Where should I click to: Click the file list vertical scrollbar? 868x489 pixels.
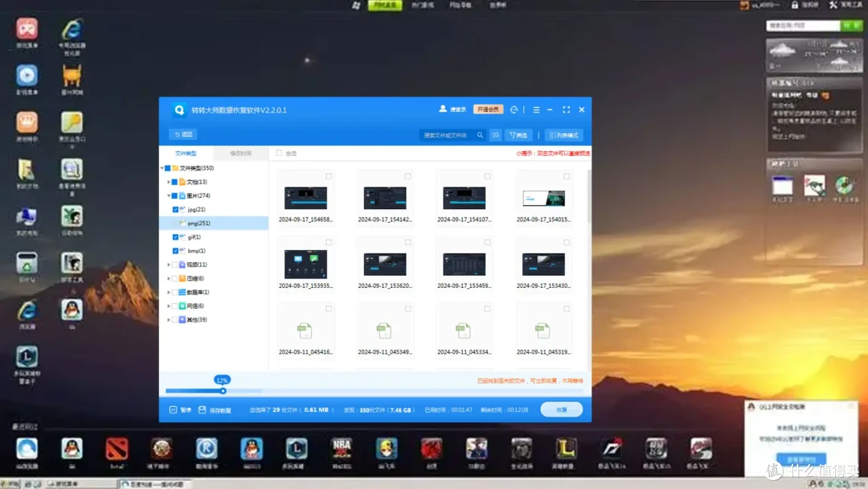tap(588, 196)
